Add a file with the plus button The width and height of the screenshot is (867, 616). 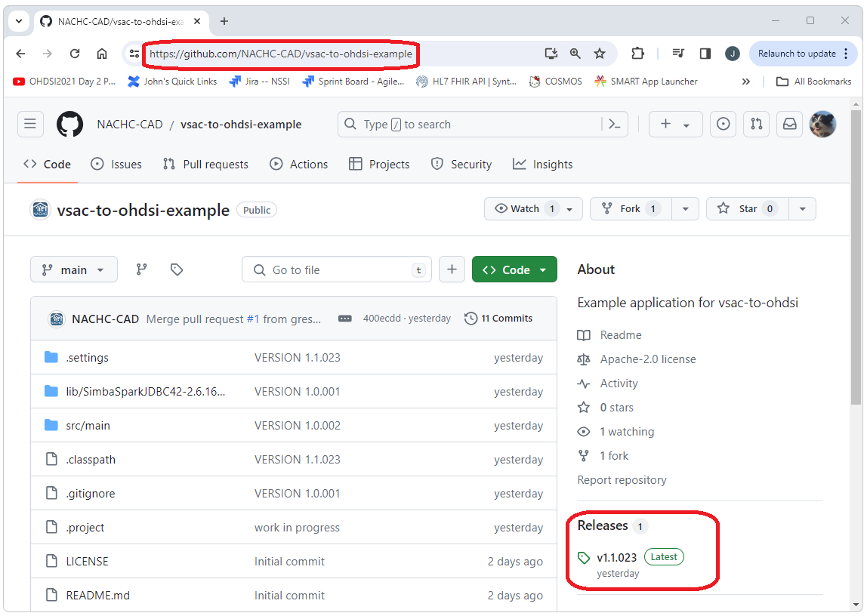tap(452, 269)
